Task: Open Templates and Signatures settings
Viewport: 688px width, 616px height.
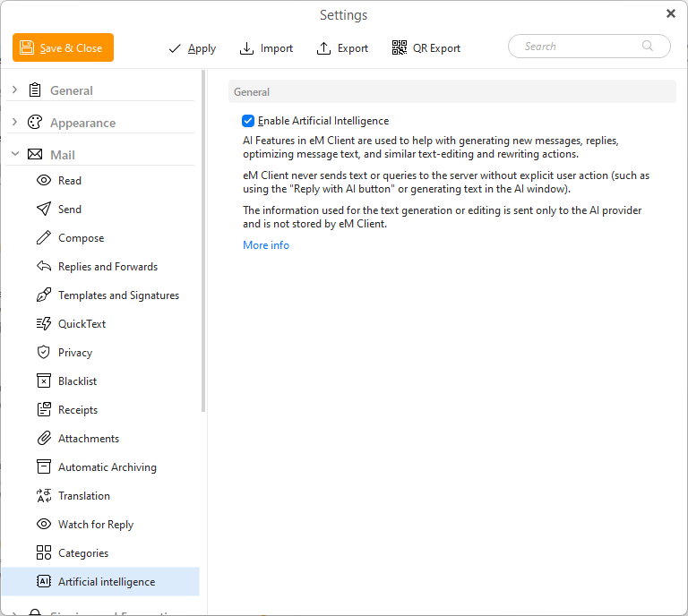Action: pyautogui.click(x=118, y=295)
